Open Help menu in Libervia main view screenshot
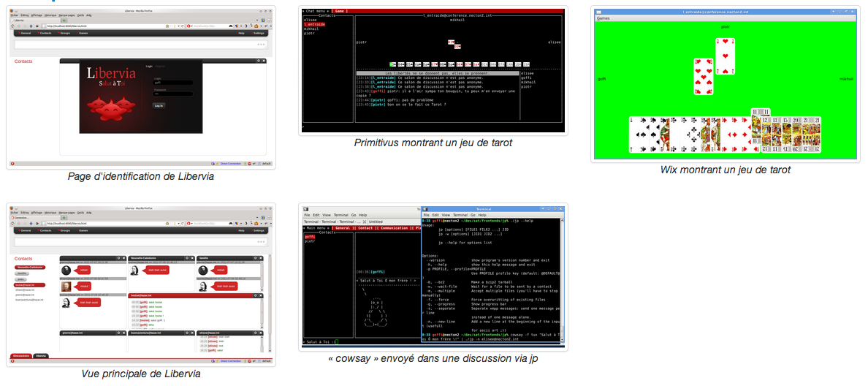868x386 pixels. 240,230
